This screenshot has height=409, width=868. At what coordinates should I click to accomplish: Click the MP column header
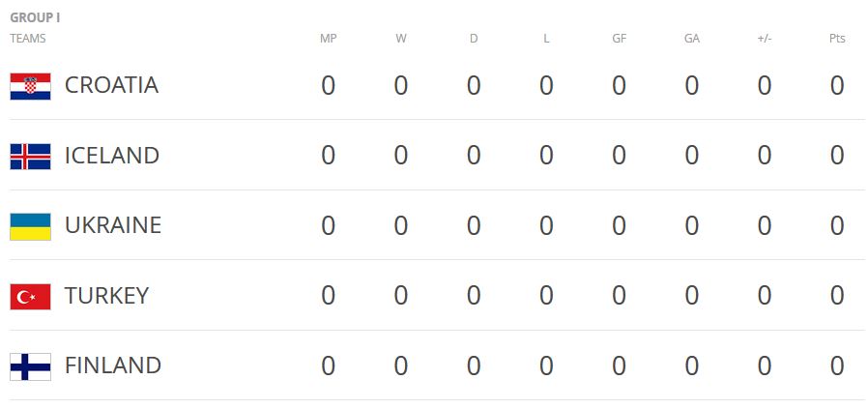tap(328, 39)
